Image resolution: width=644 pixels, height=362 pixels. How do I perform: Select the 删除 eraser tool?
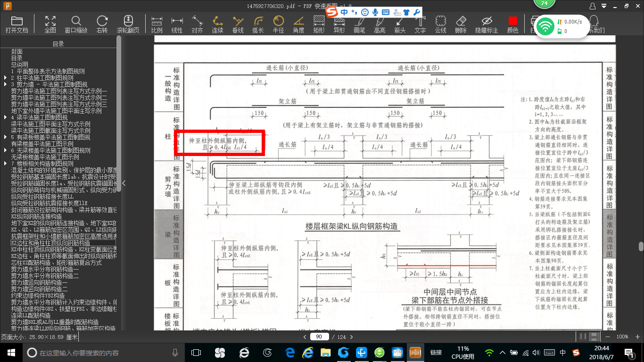[x=461, y=24]
